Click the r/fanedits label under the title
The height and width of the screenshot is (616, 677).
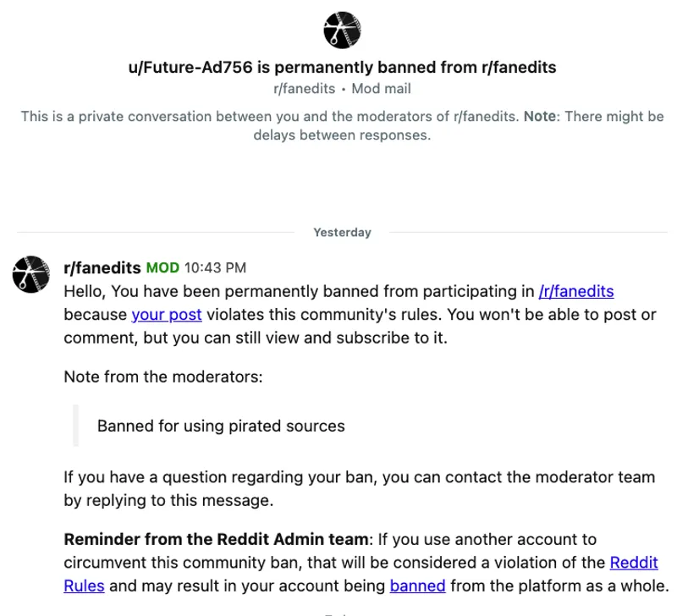(303, 88)
